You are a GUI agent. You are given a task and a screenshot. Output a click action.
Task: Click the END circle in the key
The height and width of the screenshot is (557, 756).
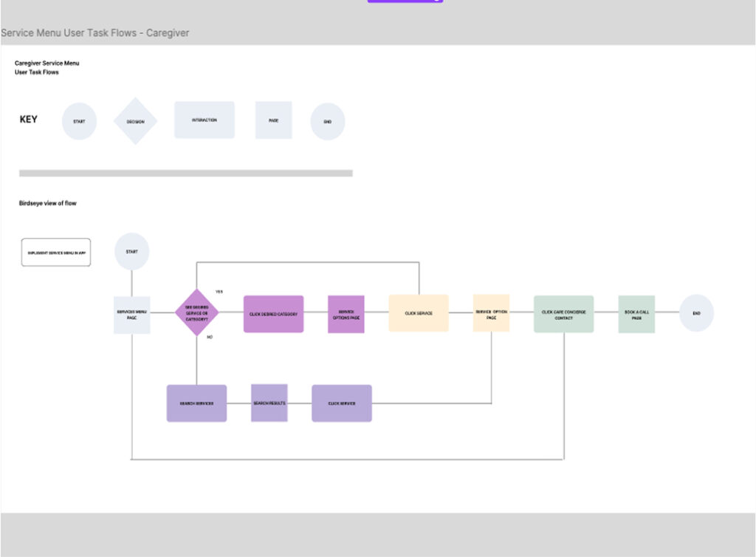(x=327, y=121)
